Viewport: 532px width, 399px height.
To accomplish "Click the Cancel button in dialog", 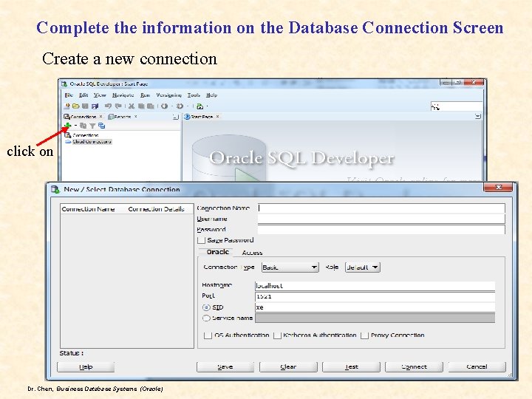I will click(477, 366).
